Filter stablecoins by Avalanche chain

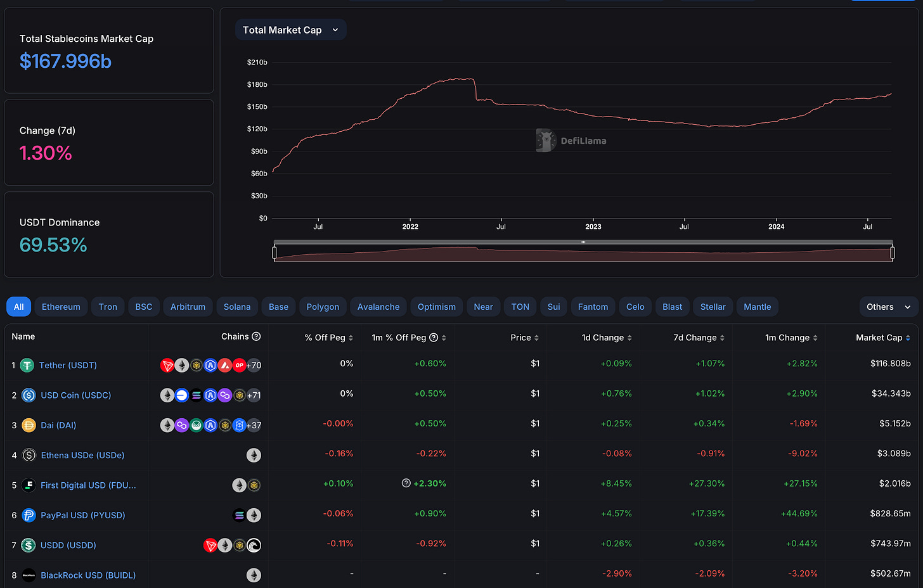point(378,307)
